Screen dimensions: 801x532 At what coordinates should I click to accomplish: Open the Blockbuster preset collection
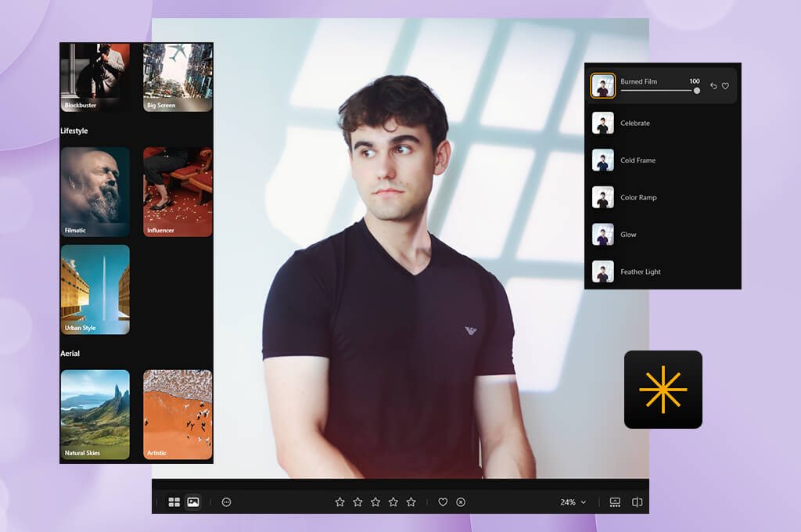(95, 77)
